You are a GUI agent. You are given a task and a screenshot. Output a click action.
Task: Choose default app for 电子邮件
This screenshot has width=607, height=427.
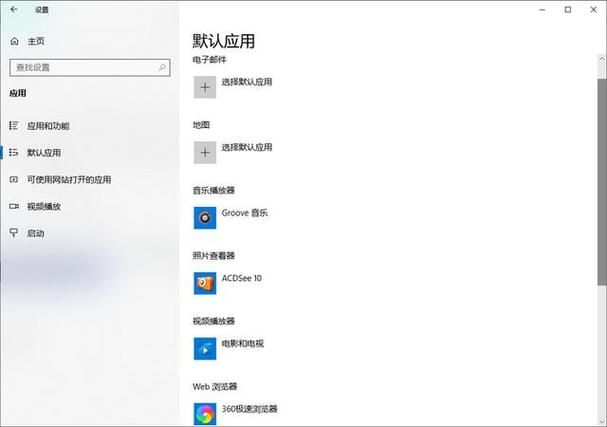(246, 82)
